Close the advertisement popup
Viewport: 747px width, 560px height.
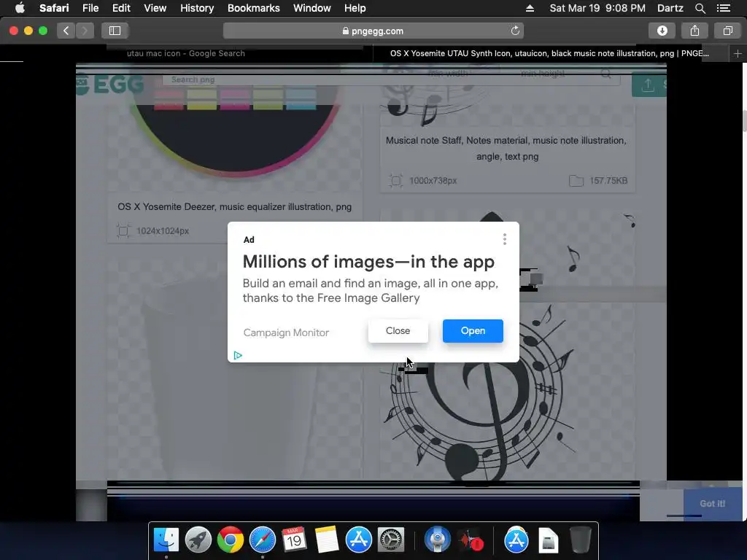pyautogui.click(x=398, y=330)
